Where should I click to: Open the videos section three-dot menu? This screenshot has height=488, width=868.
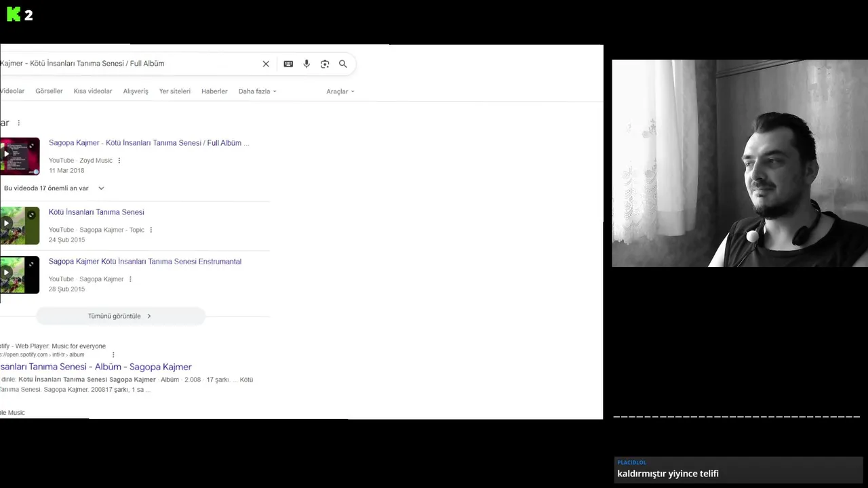pos(18,123)
